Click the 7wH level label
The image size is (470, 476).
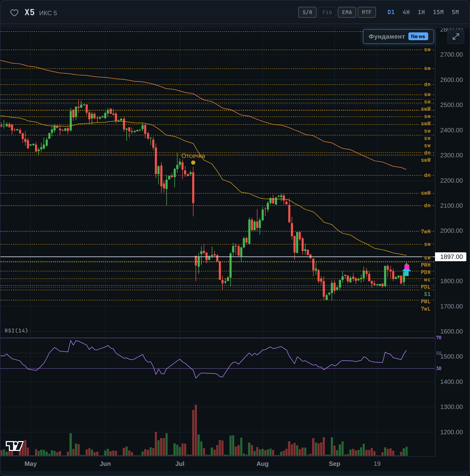click(426, 231)
